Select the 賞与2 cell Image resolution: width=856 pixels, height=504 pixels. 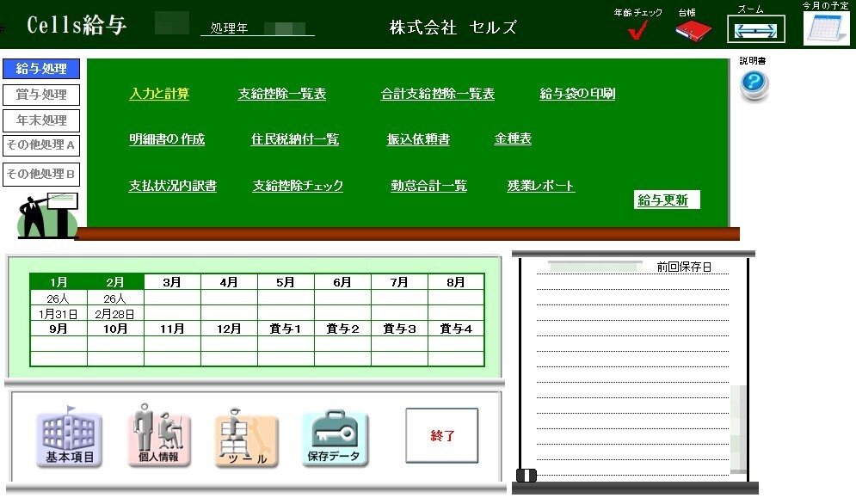(342, 329)
